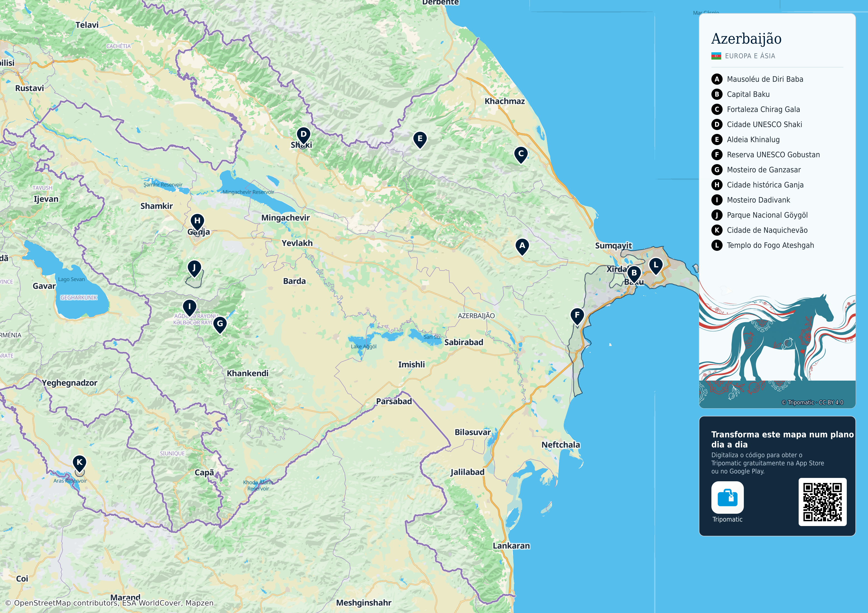Select map pin J at Göygöl park
868x613 pixels.
click(194, 269)
